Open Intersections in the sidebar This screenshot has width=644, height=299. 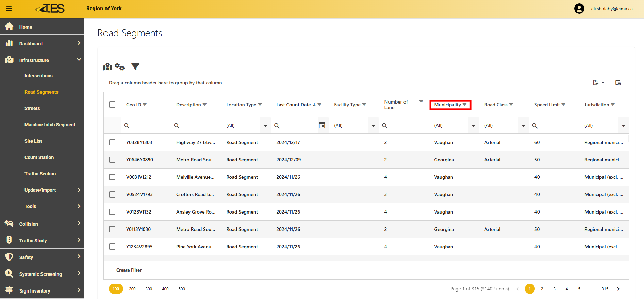(38, 76)
